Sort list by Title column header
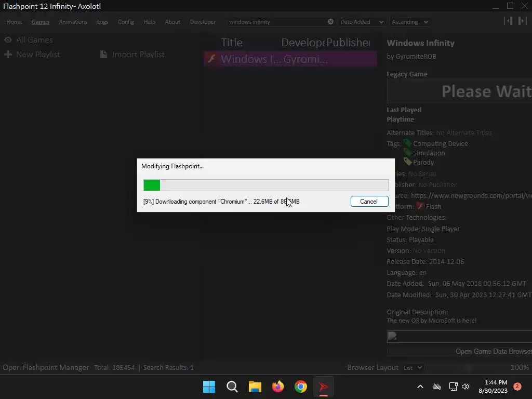 [232, 43]
